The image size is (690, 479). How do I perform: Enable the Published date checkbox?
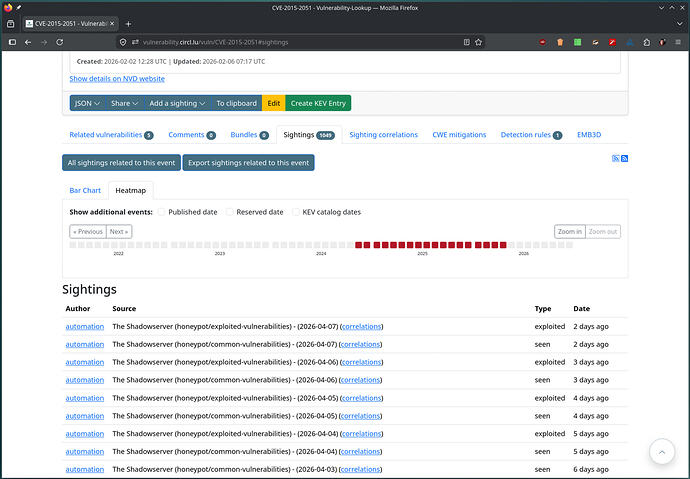click(161, 212)
